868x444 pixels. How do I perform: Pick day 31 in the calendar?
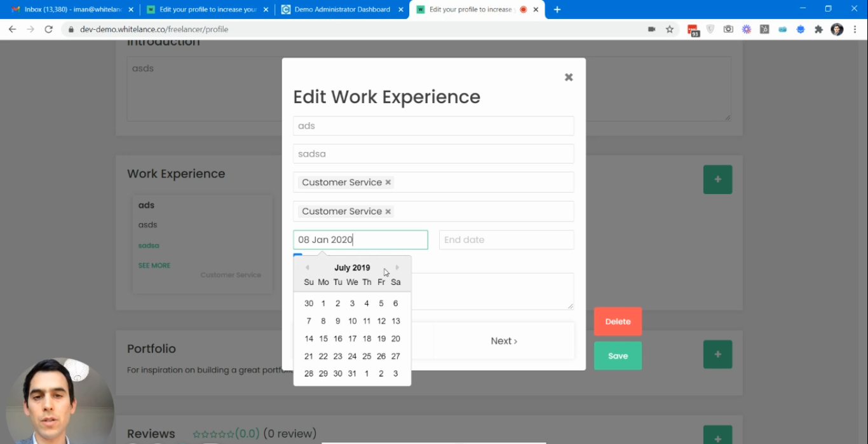(352, 374)
